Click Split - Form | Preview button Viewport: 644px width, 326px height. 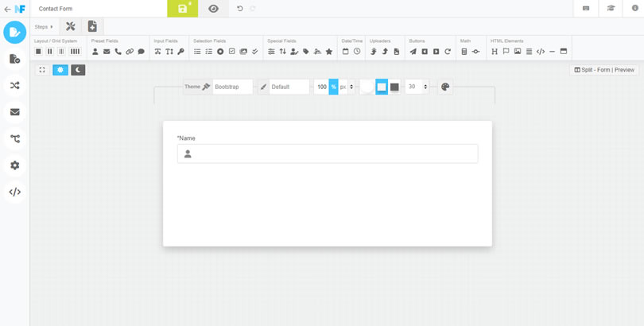[x=604, y=70]
